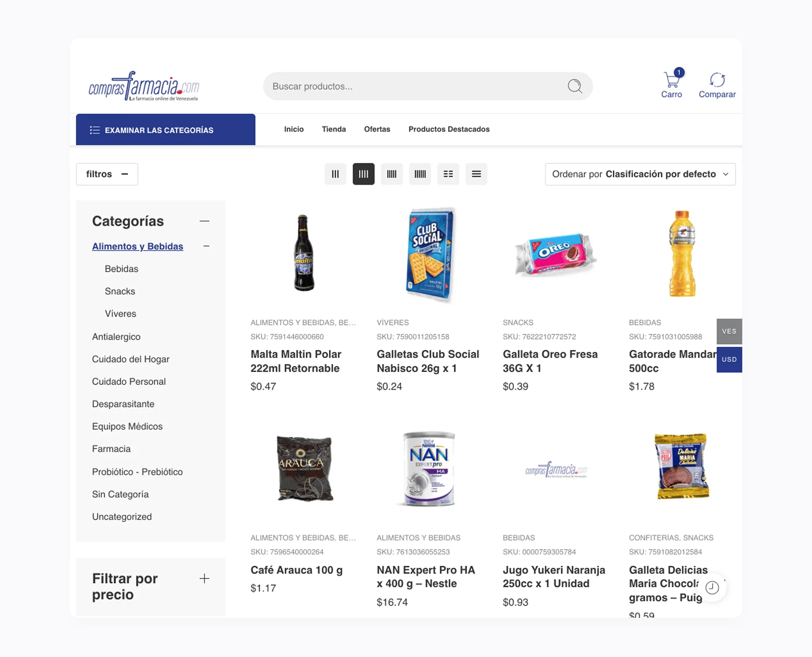Open the Cuidado Personal category
This screenshot has width=812, height=657.
pyautogui.click(x=128, y=381)
